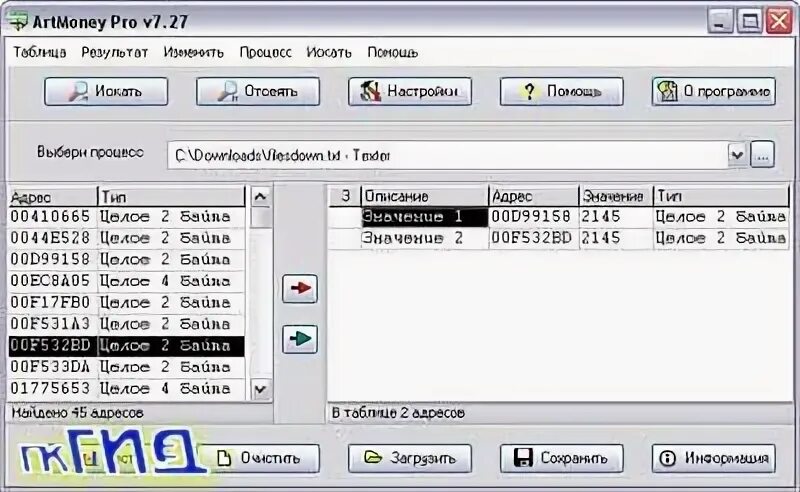Open the Результат menu

tap(115, 52)
